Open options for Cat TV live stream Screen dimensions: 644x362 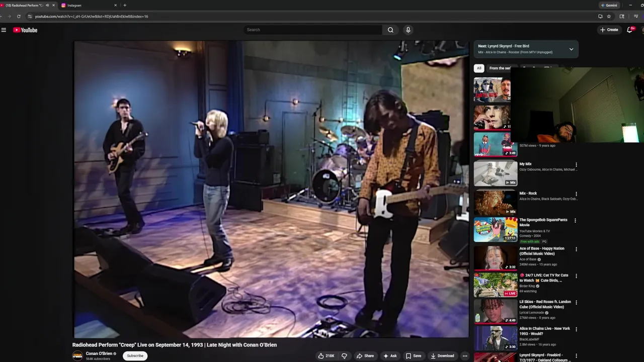tap(576, 276)
